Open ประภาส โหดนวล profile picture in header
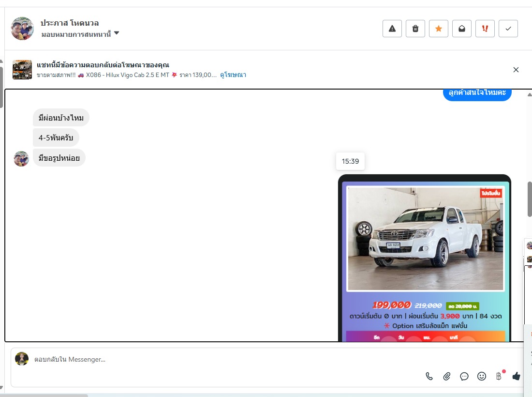Screen dimensions: 532x397 click(22, 29)
